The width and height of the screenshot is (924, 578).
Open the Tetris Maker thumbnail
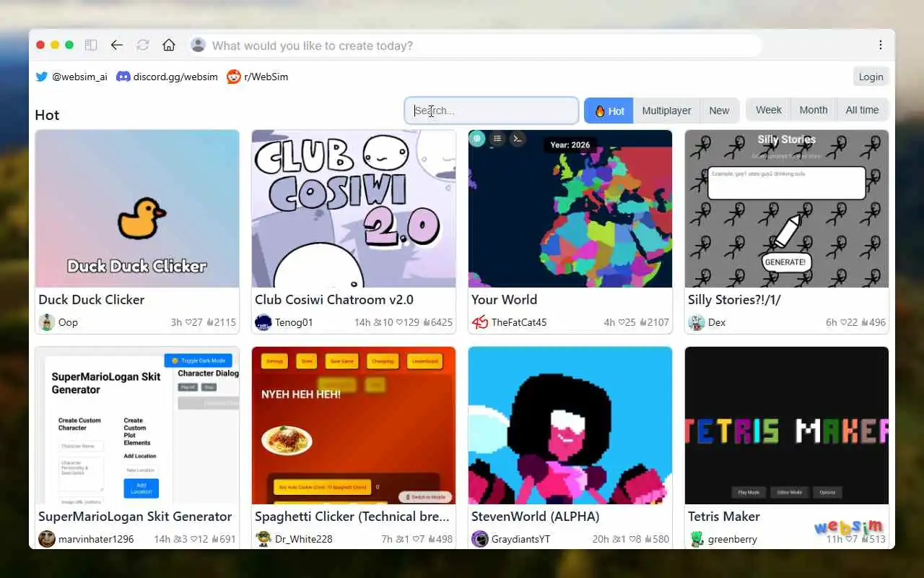coord(787,426)
